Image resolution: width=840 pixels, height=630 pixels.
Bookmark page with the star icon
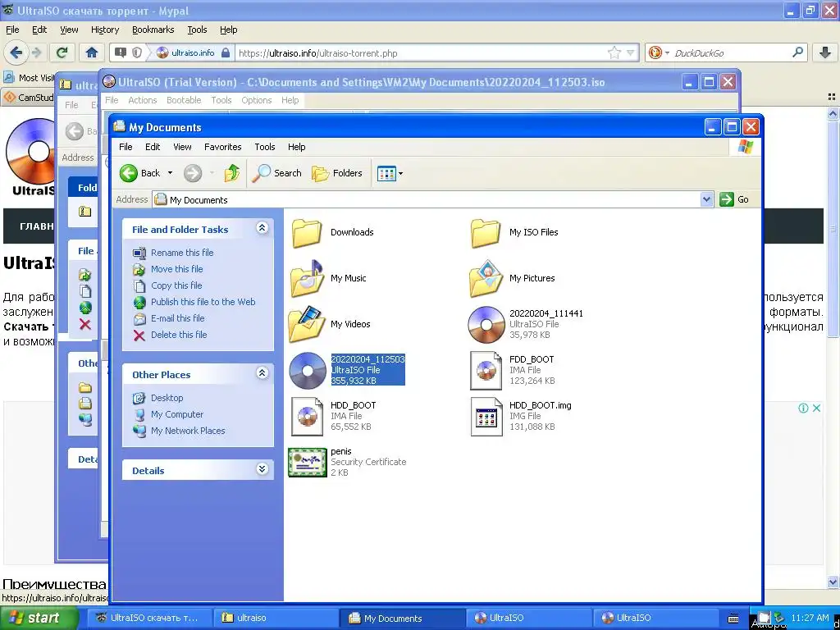614,52
